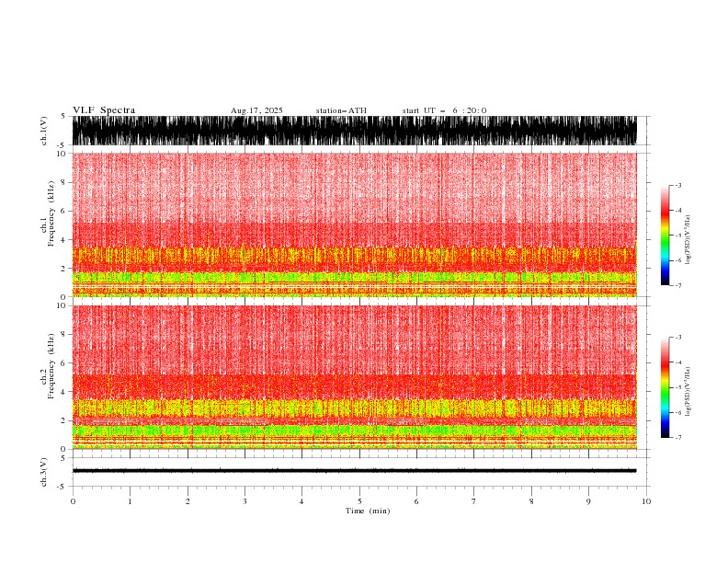Select the date text "Aug.17, 2025"
Screen dimensions: 728x563
[x=256, y=110]
